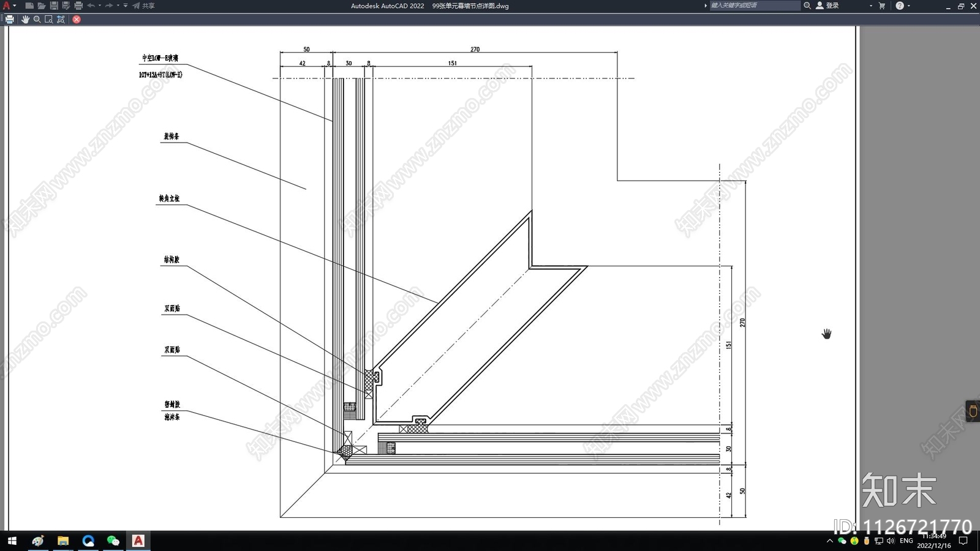980x551 pixels.
Task: Select the Pan hand tool
Action: (25, 19)
